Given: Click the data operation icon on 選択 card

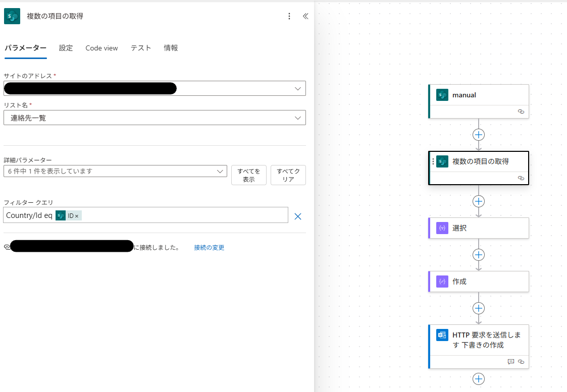Looking at the screenshot, I should click(442, 228).
